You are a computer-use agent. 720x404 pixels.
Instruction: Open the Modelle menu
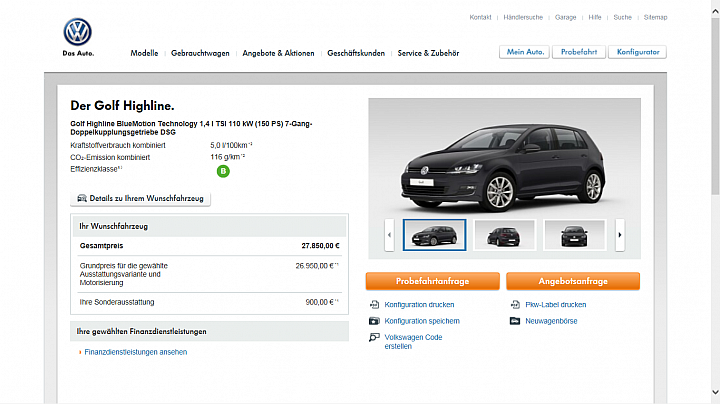144,53
